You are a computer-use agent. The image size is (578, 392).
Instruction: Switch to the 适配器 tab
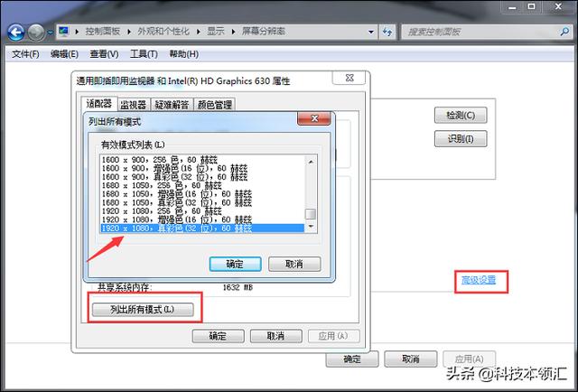click(x=99, y=104)
